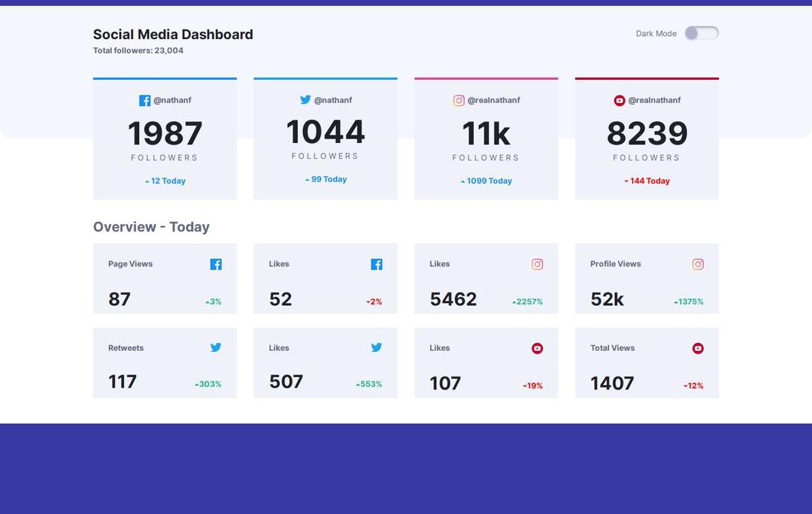Click the Facebook icon on @nathanf follower card
The image size is (812, 514).
[144, 100]
